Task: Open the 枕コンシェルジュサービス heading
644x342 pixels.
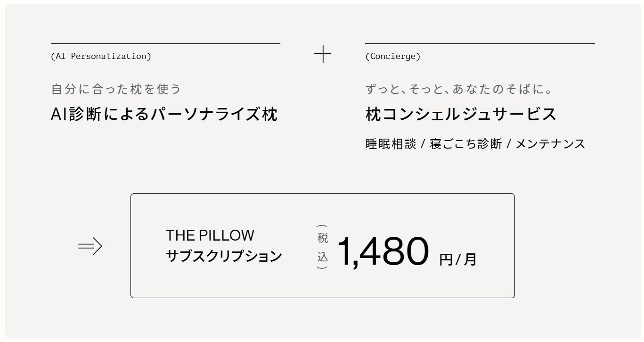Action: 461,114
